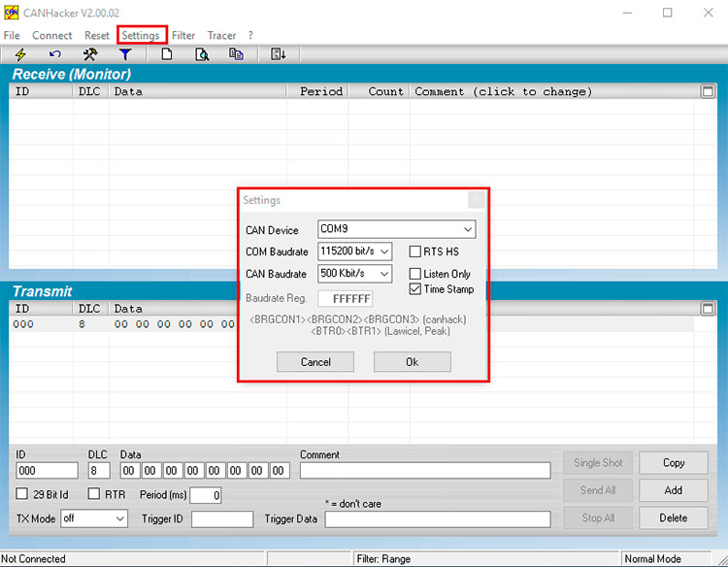Click the Delete button
The width and height of the screenshot is (728, 567).
674,517
